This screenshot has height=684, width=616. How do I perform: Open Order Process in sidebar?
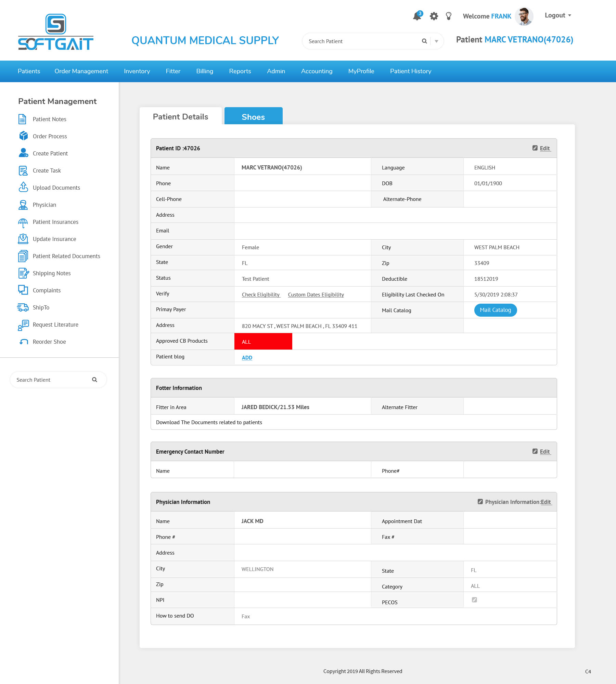click(50, 136)
